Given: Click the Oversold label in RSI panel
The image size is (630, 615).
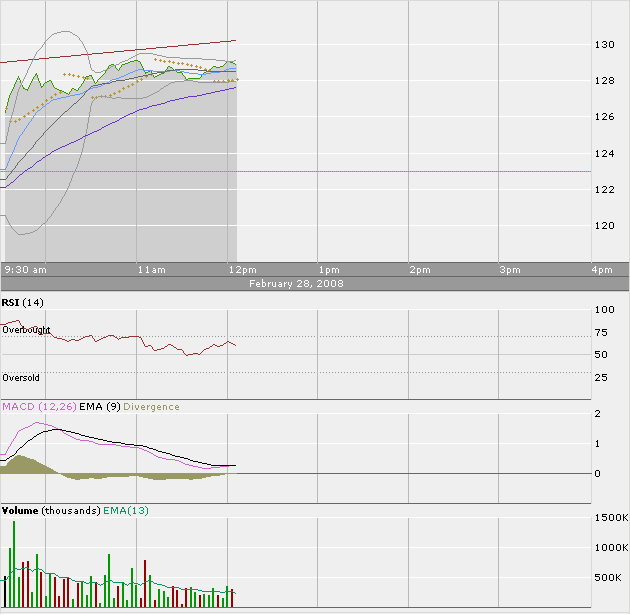Looking at the screenshot, I should [x=21, y=378].
